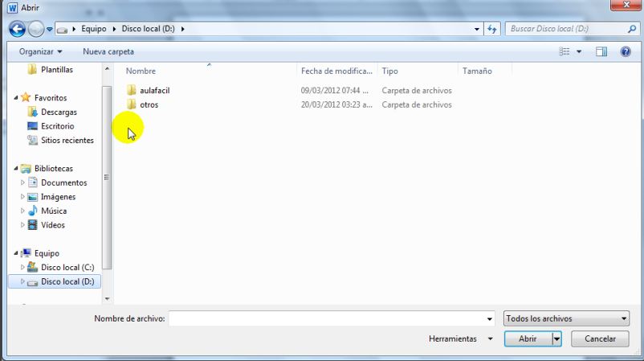Viewport: 644px width, 361px height.
Task: Open Descargas in Favoritos
Action: 59,112
